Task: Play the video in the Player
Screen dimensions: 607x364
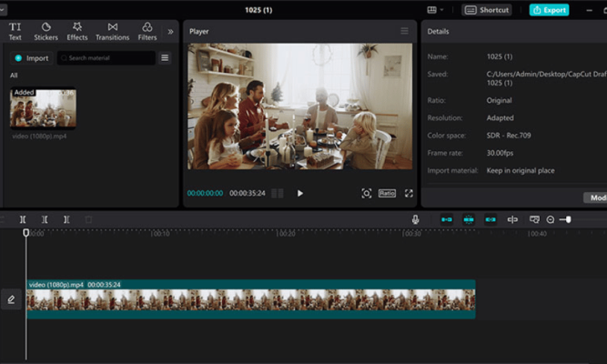Action: [x=300, y=193]
